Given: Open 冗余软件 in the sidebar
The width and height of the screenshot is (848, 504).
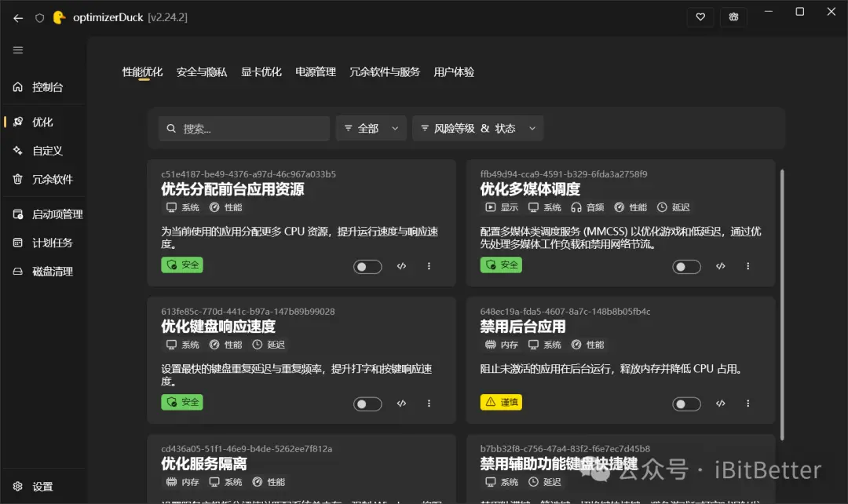Looking at the screenshot, I should pyautogui.click(x=44, y=179).
